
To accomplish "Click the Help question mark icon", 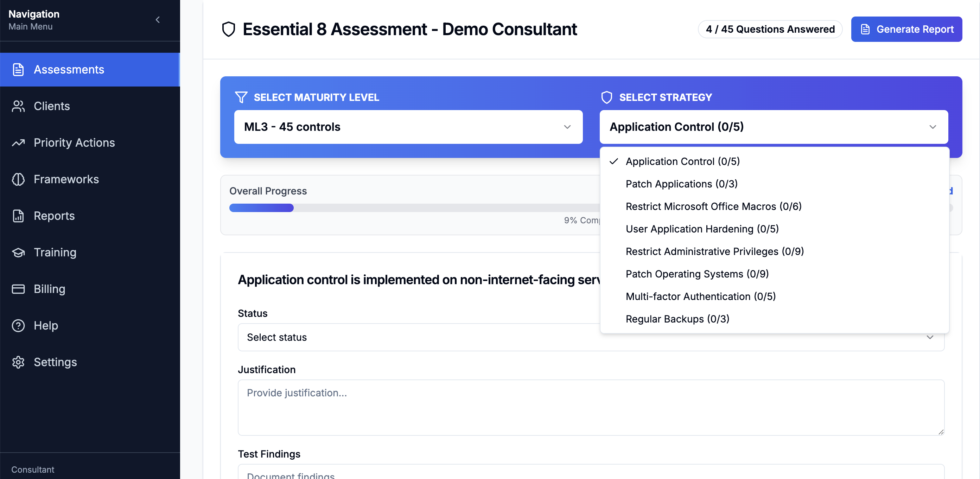I will [x=18, y=325].
